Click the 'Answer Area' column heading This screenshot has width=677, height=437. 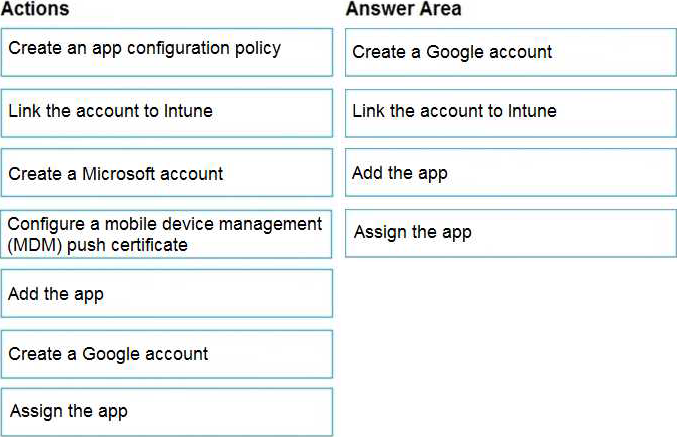404,9
